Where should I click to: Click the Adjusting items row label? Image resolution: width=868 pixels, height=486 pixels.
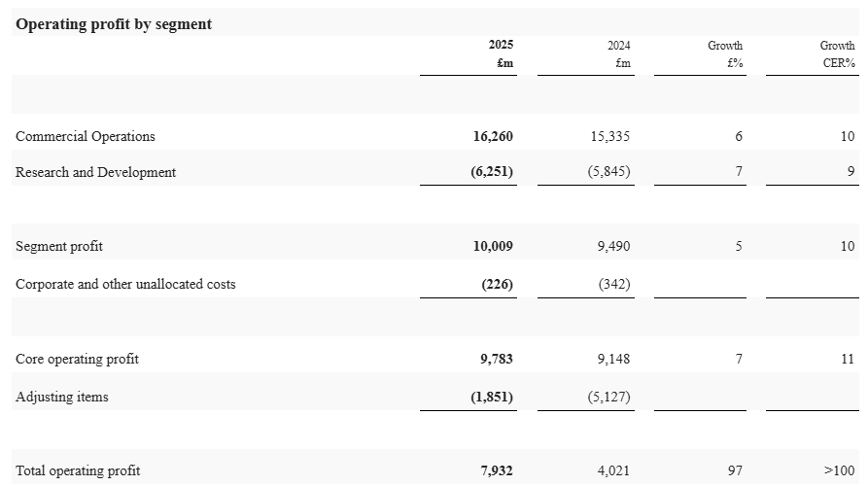62,397
